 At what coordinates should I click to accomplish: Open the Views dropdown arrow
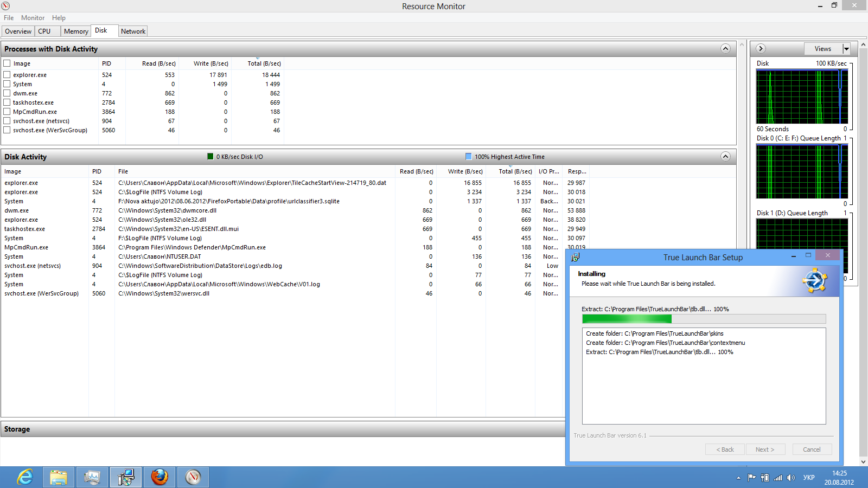(846, 49)
